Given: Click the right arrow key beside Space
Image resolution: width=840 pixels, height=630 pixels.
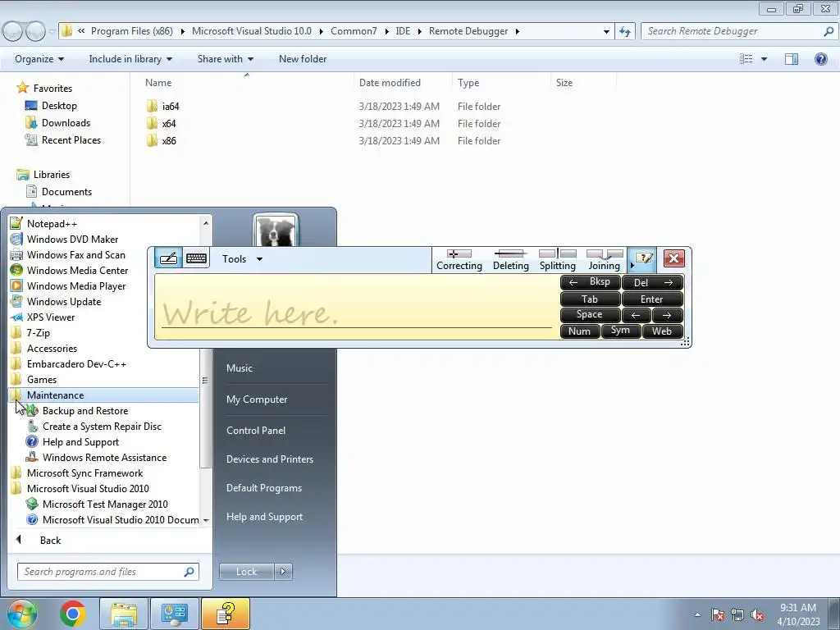Looking at the screenshot, I should [x=668, y=315].
